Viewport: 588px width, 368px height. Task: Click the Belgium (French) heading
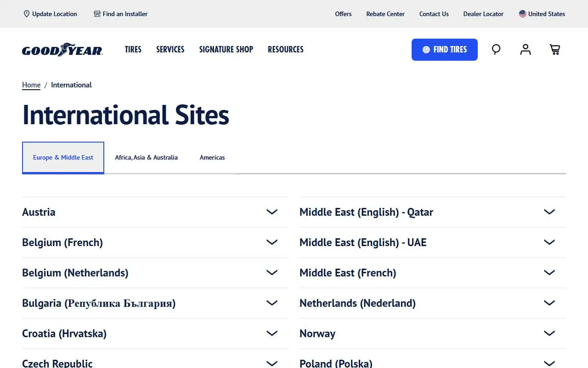coord(62,242)
